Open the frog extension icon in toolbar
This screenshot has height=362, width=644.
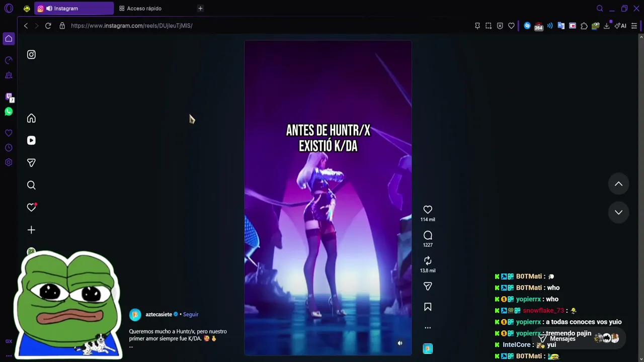[x=596, y=26]
